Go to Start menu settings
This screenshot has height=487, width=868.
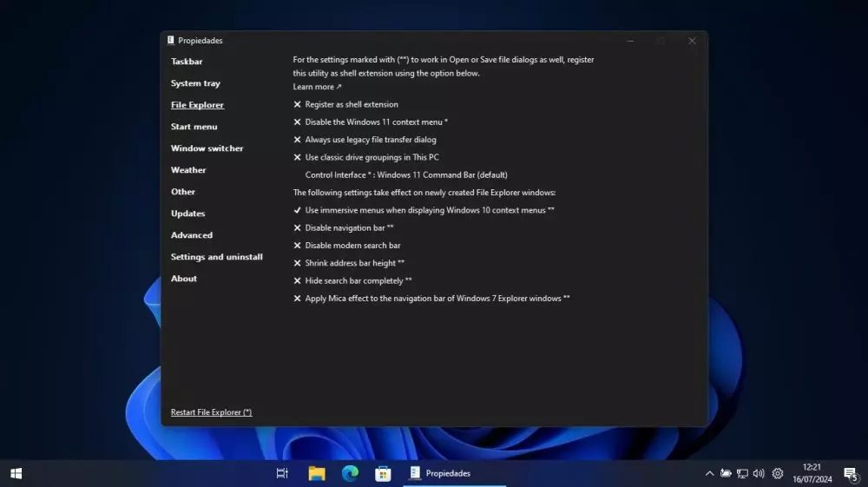(x=194, y=126)
